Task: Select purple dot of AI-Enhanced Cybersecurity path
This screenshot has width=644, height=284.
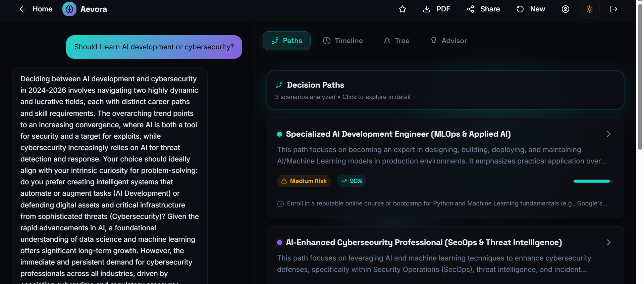Action: coord(279,243)
